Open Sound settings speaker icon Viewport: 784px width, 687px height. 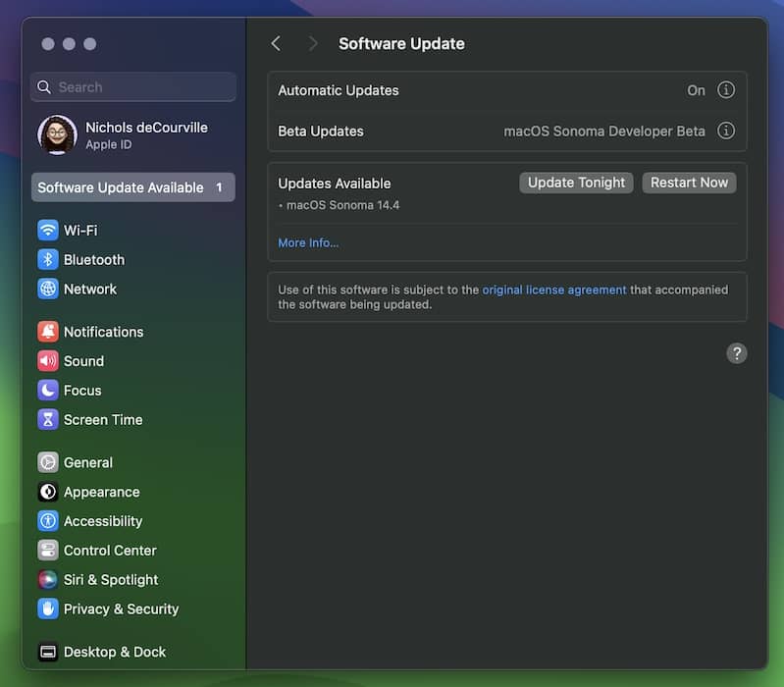pos(48,361)
